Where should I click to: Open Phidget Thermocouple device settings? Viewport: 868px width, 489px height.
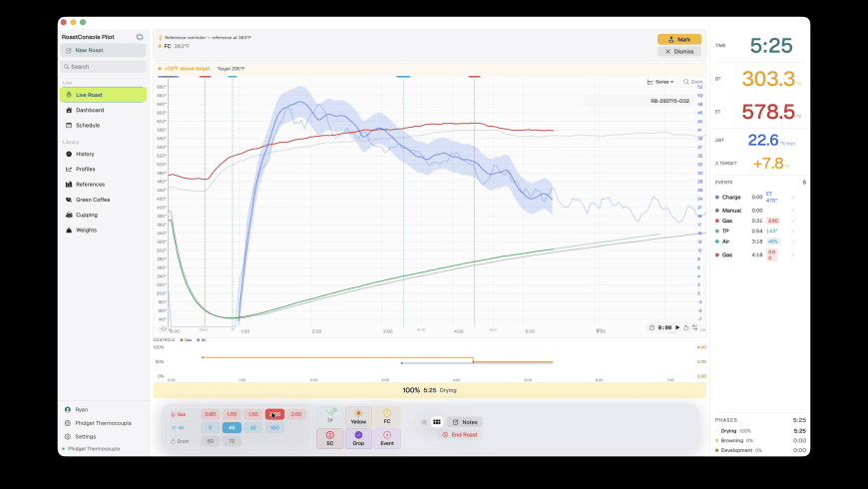tap(103, 423)
